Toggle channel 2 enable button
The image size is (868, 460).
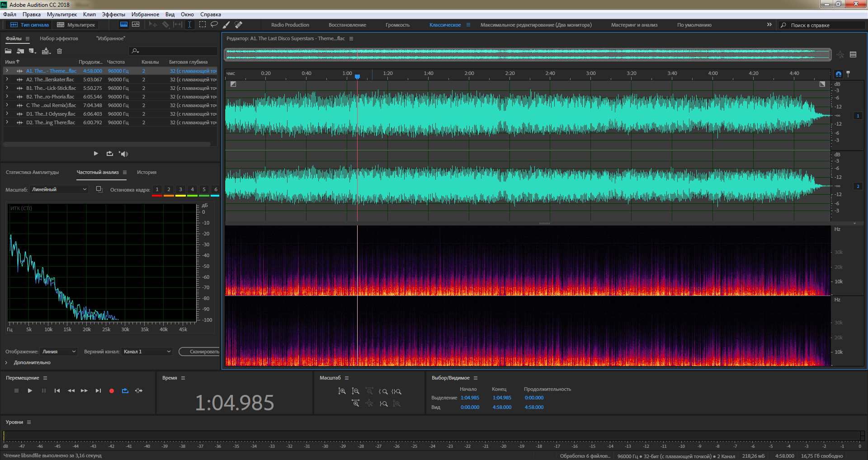click(858, 187)
